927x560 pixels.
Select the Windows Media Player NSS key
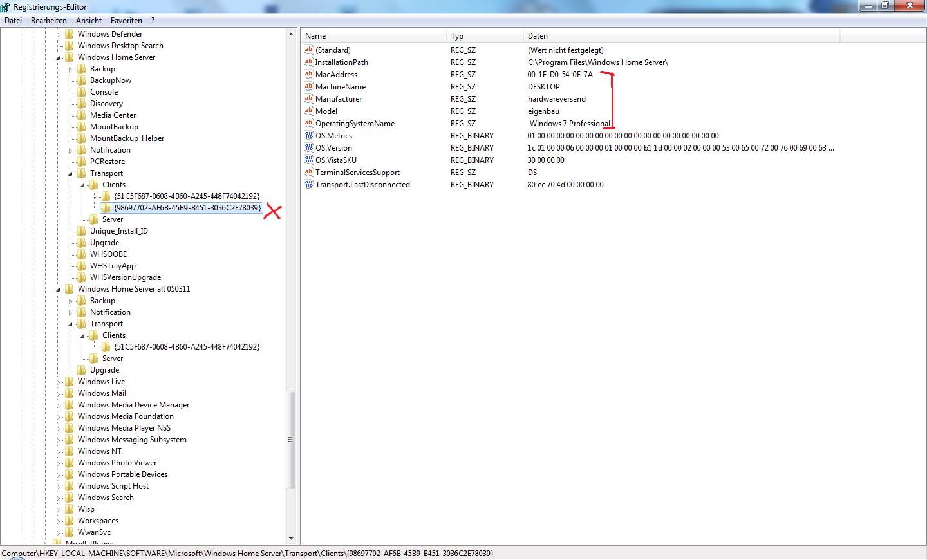(x=124, y=428)
